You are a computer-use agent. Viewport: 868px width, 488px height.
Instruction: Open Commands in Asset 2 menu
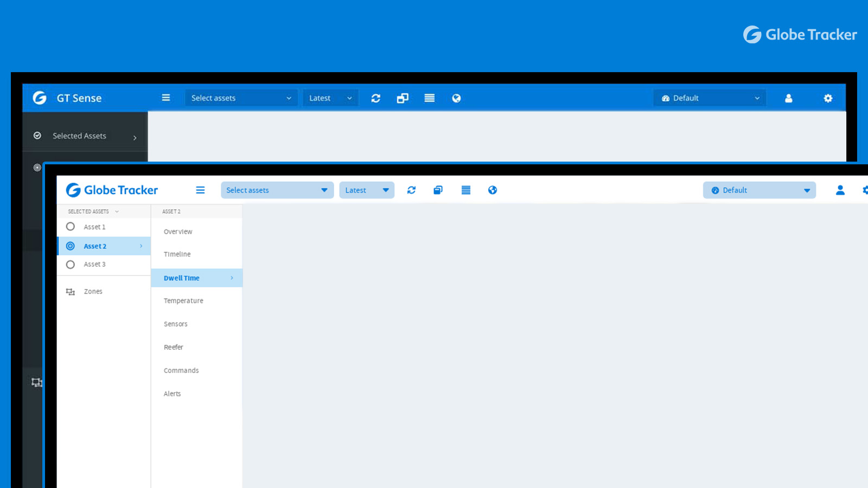coord(181,371)
